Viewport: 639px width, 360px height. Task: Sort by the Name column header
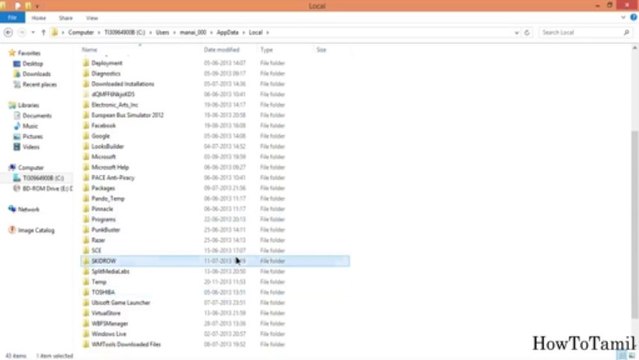point(89,50)
